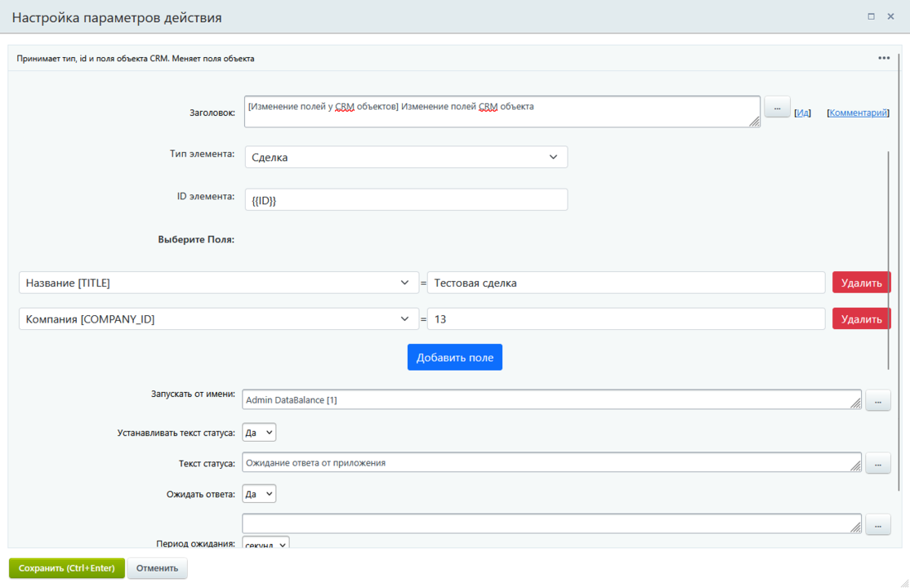Click the Комментарий link

click(x=858, y=113)
